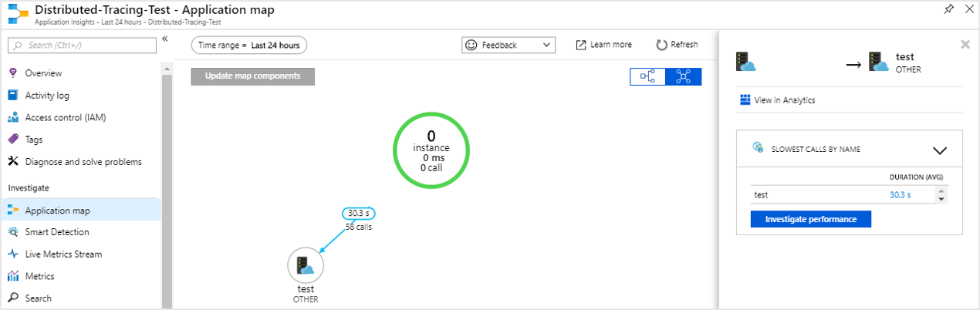This screenshot has height=310, width=980.
Task: Click the 58 calls label
Action: [359, 227]
